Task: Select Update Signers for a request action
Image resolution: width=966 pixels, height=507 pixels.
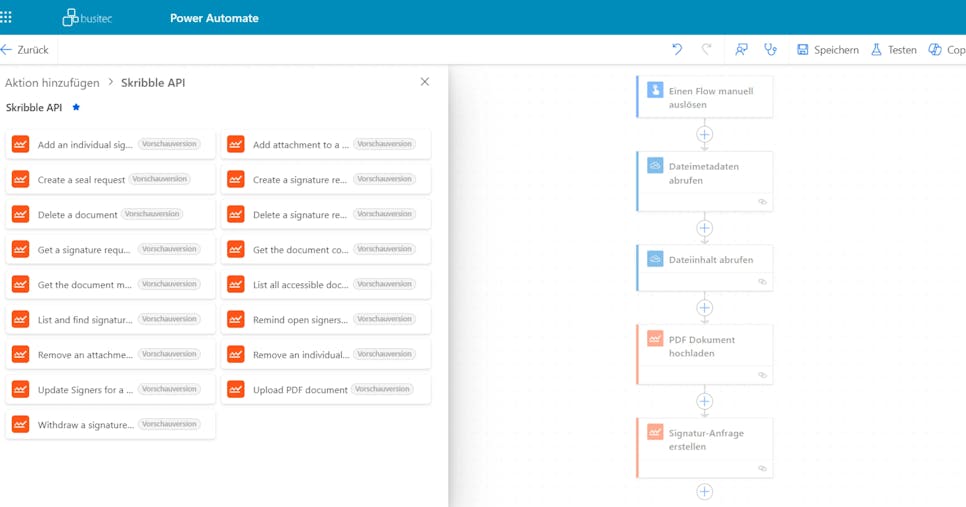Action: (x=111, y=391)
